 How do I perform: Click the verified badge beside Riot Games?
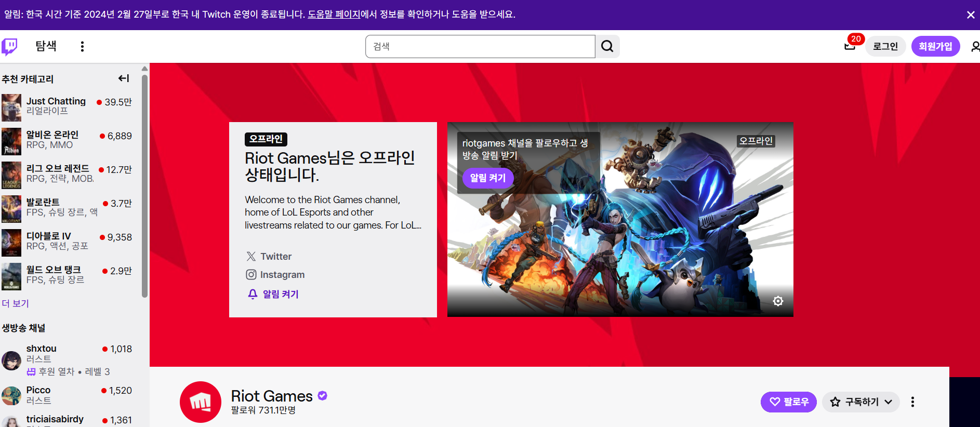coord(323,396)
